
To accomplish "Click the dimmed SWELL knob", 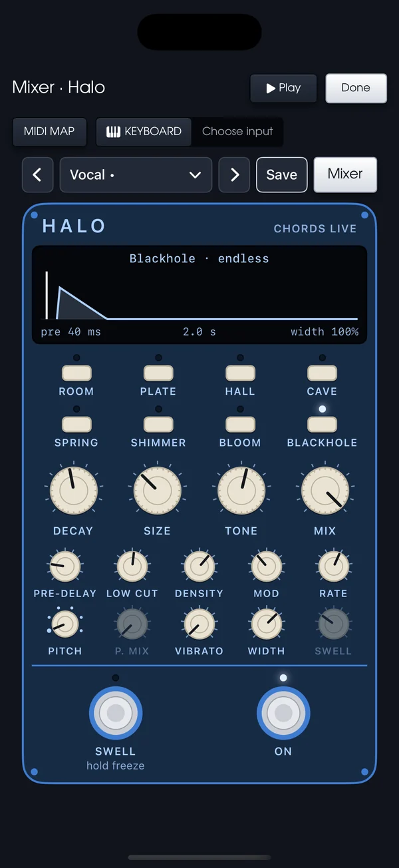I will pos(333,624).
